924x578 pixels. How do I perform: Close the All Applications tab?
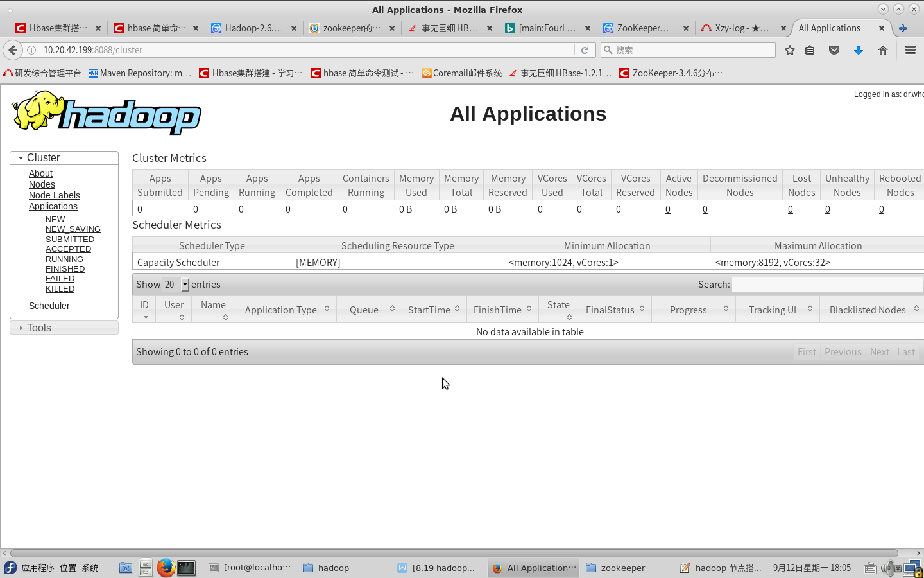tap(882, 28)
